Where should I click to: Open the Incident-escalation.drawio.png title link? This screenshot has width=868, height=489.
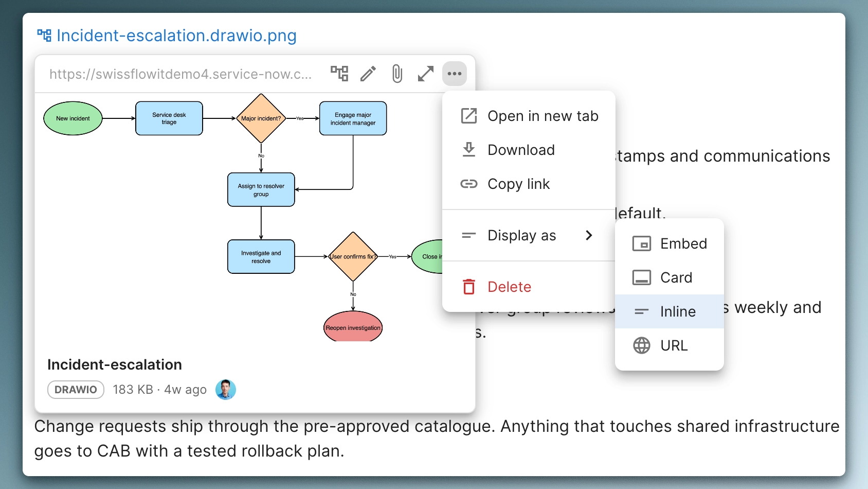[176, 36]
